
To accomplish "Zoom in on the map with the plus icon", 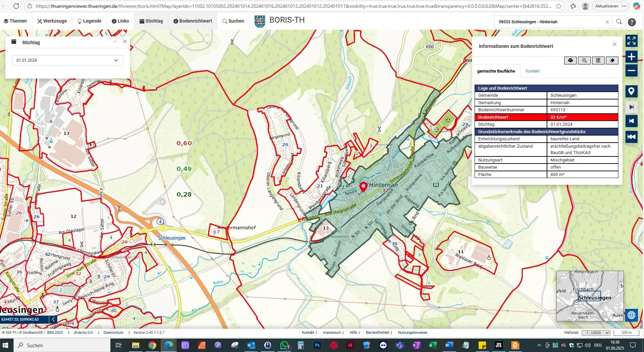I will coord(632,57).
